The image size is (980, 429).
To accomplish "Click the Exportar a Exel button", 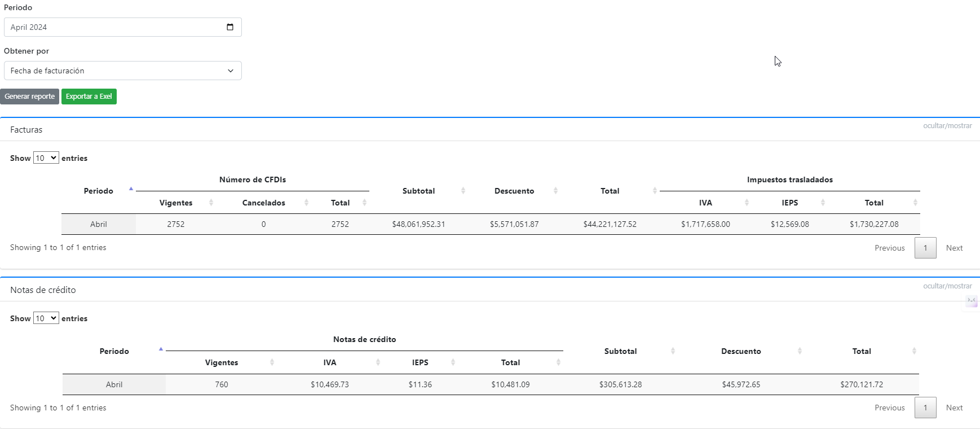I will (89, 97).
